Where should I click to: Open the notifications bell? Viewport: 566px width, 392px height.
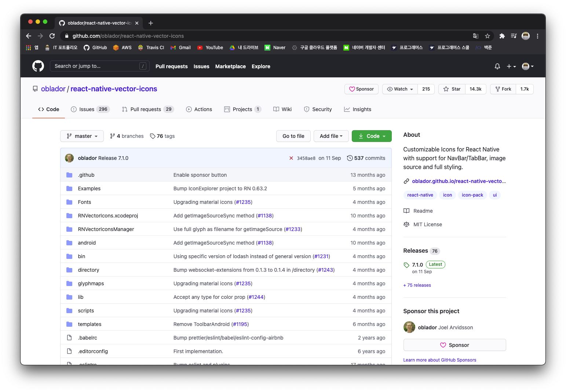pos(497,66)
